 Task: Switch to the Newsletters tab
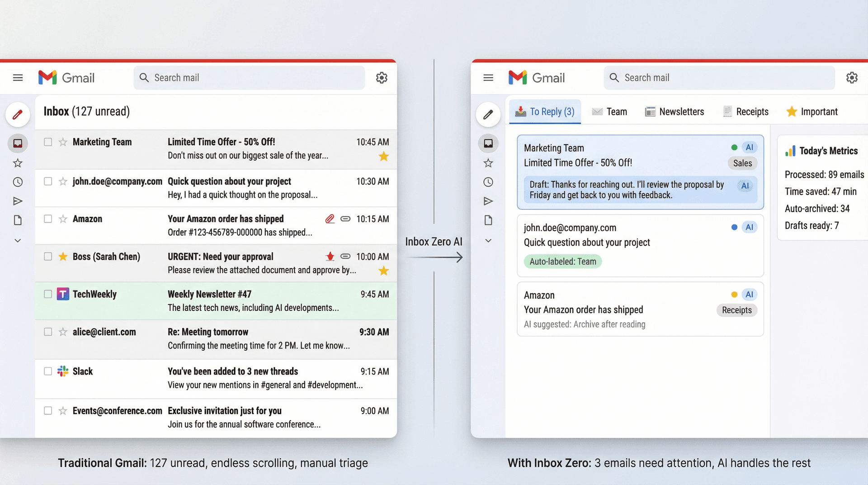(674, 111)
